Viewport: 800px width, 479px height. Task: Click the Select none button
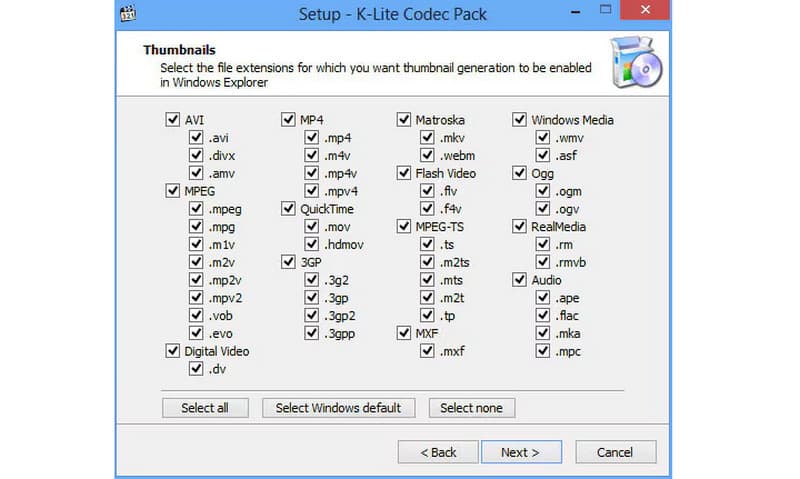click(x=472, y=408)
